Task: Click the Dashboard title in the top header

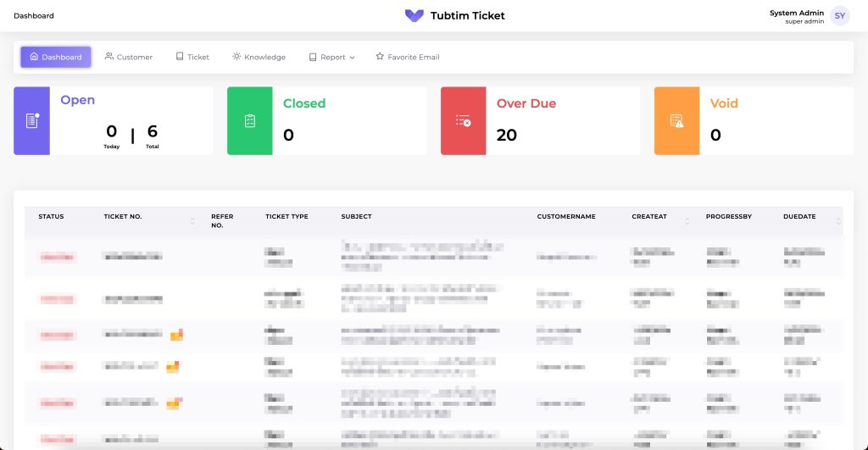Action: pyautogui.click(x=34, y=15)
